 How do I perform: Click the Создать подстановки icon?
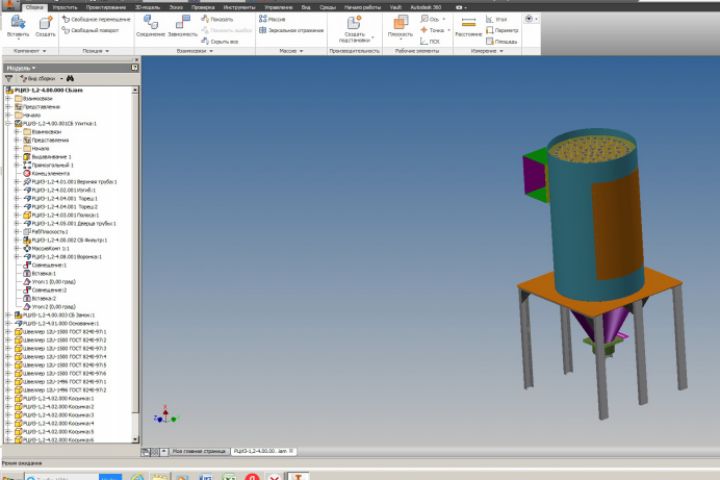[354, 23]
